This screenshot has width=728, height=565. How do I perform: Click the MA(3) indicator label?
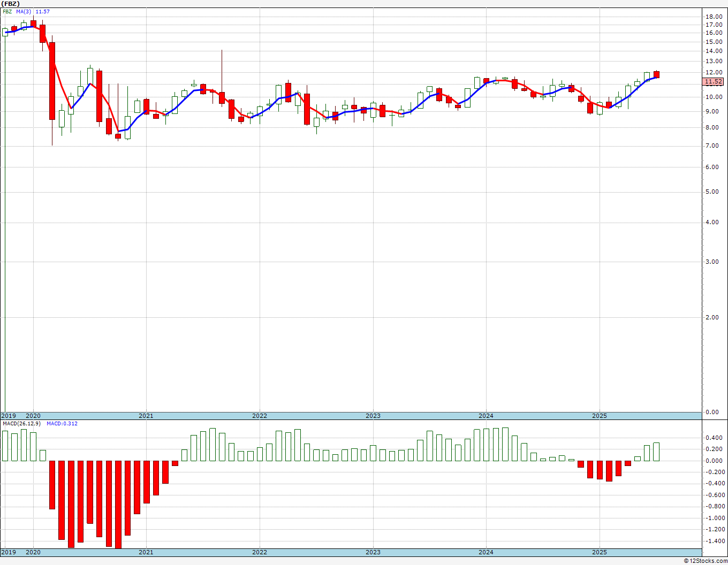tap(24, 11)
